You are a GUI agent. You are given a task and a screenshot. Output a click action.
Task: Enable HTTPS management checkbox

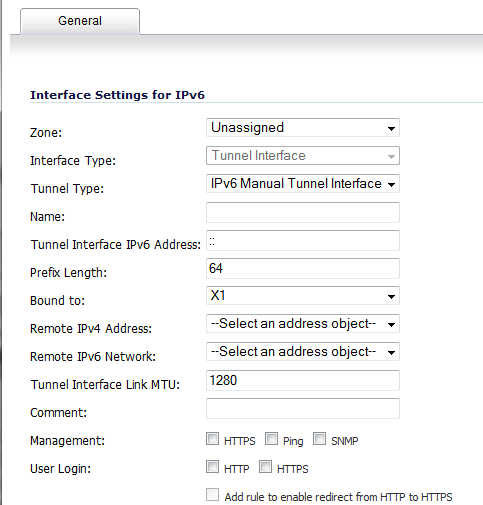(212, 439)
